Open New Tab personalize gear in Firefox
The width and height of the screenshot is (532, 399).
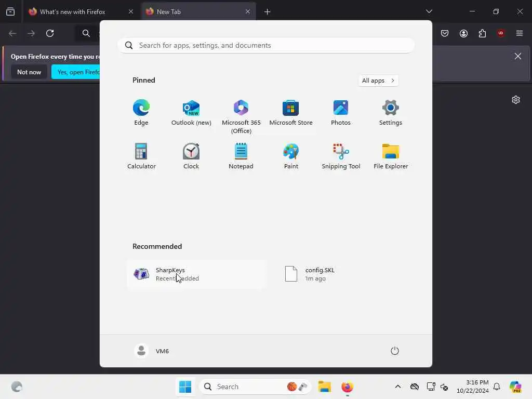click(516, 100)
